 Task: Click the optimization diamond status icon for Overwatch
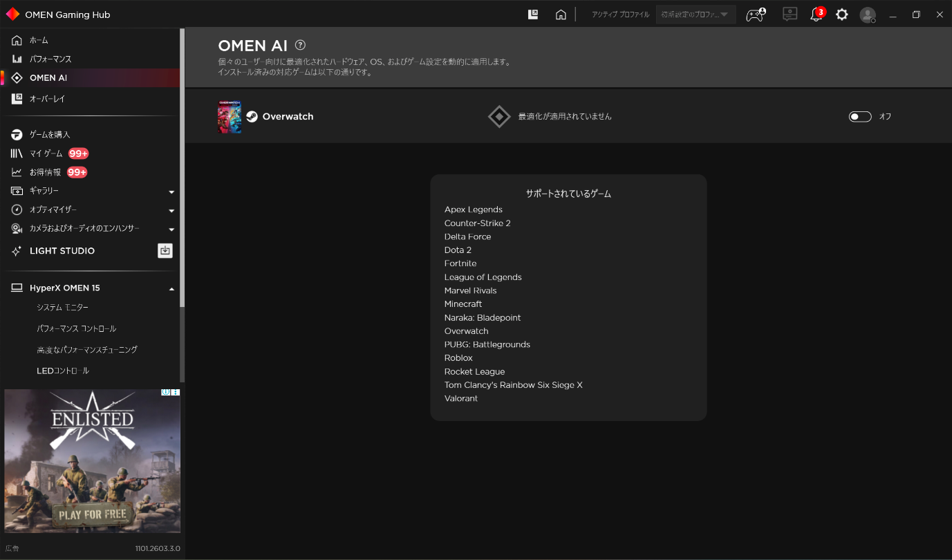point(499,116)
